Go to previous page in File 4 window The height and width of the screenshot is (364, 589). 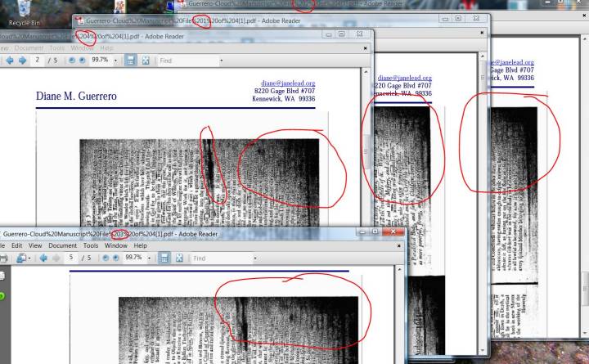(10, 61)
